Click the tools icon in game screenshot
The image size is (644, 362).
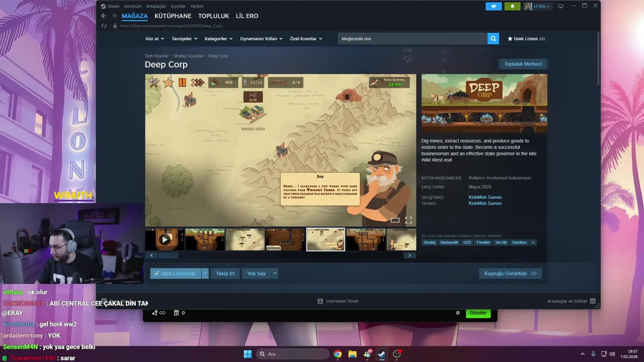click(x=154, y=82)
